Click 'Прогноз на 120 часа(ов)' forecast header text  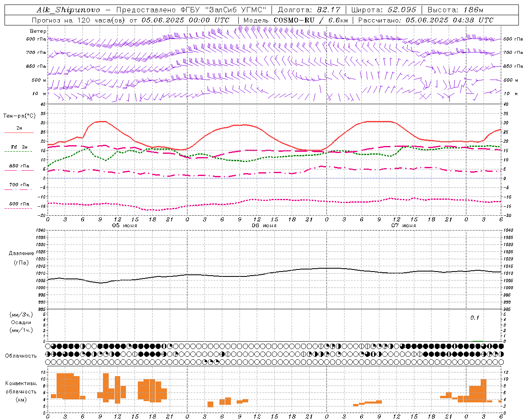click(x=79, y=20)
